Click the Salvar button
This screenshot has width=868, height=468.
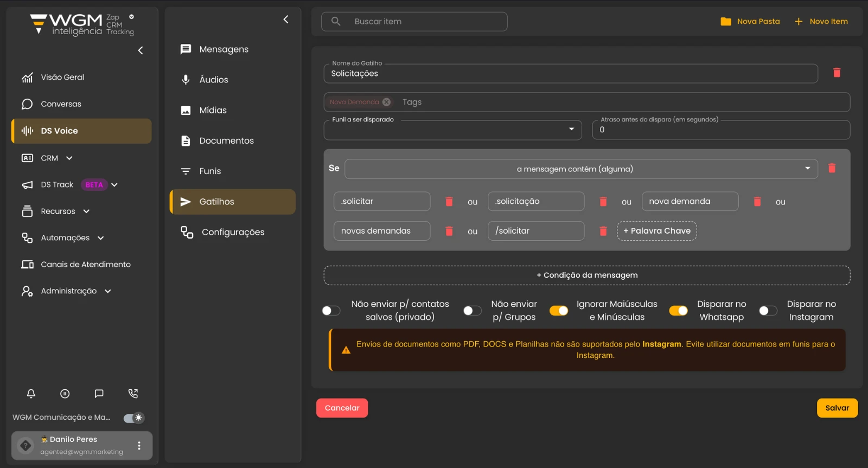pyautogui.click(x=837, y=408)
